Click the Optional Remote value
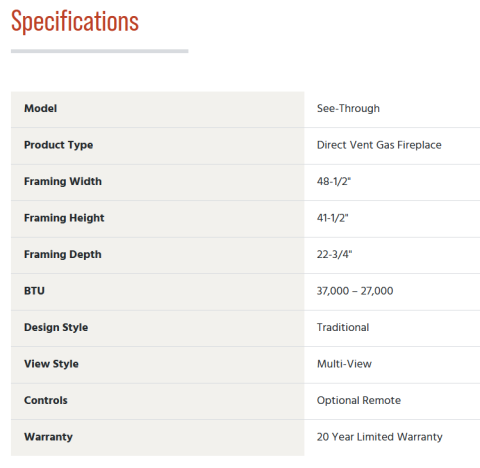The height and width of the screenshot is (468, 480). [x=359, y=400]
